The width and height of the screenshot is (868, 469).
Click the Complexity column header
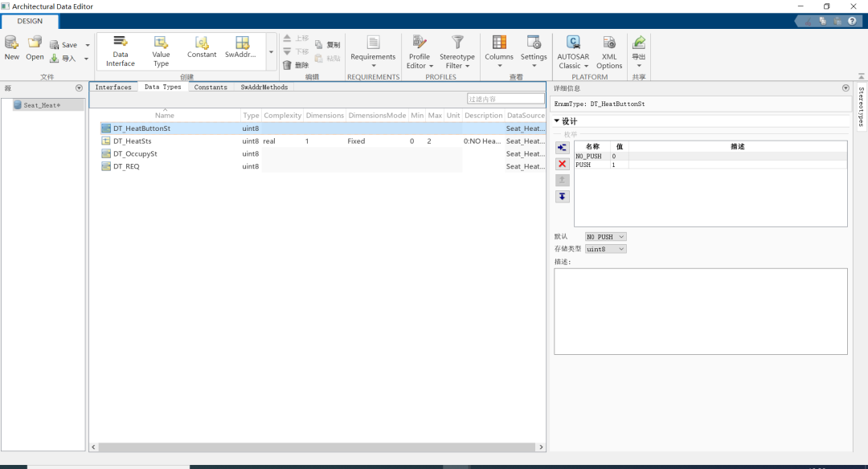(x=282, y=115)
